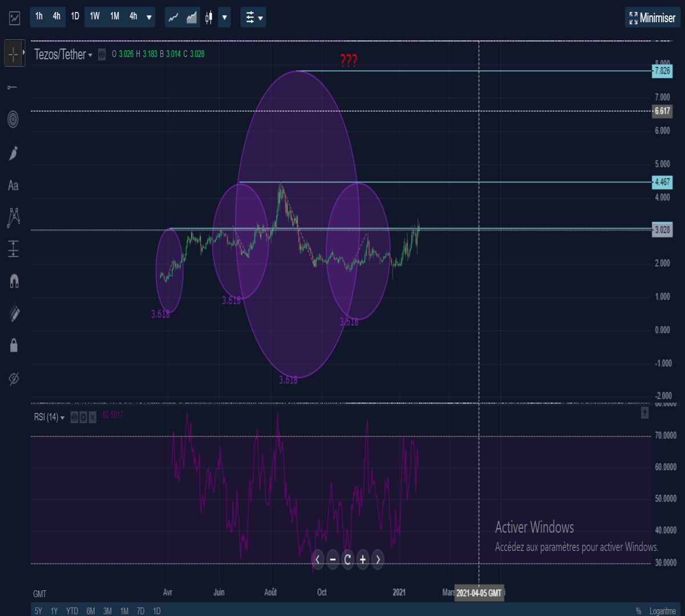
Task: Open RSI indicator settings gear
Action: 83,418
